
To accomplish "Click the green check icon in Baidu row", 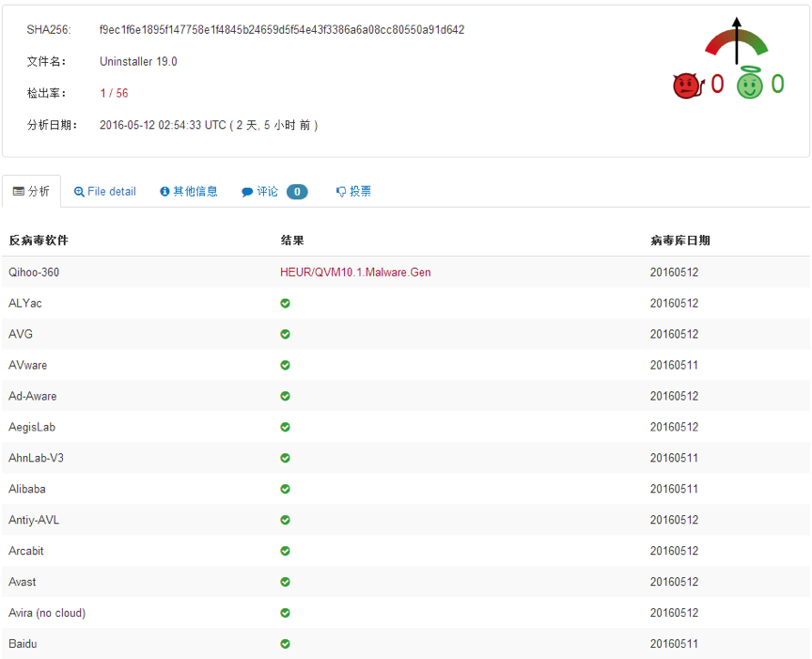I will (285, 644).
